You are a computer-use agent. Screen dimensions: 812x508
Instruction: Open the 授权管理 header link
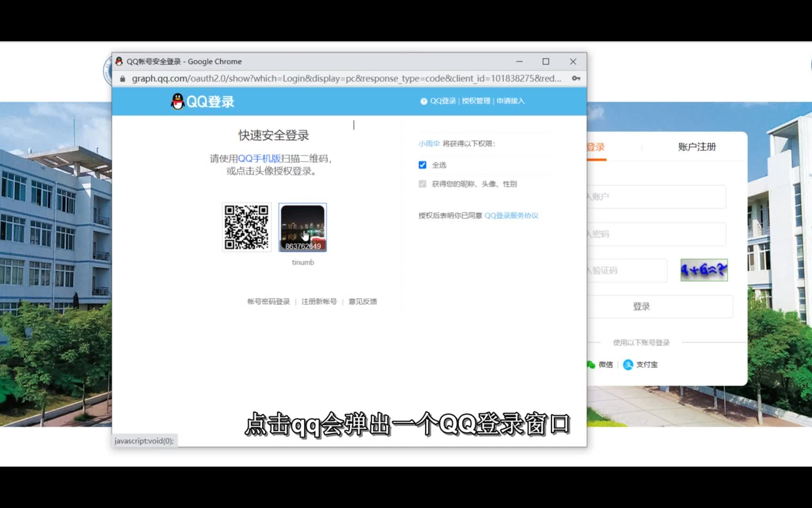476,101
